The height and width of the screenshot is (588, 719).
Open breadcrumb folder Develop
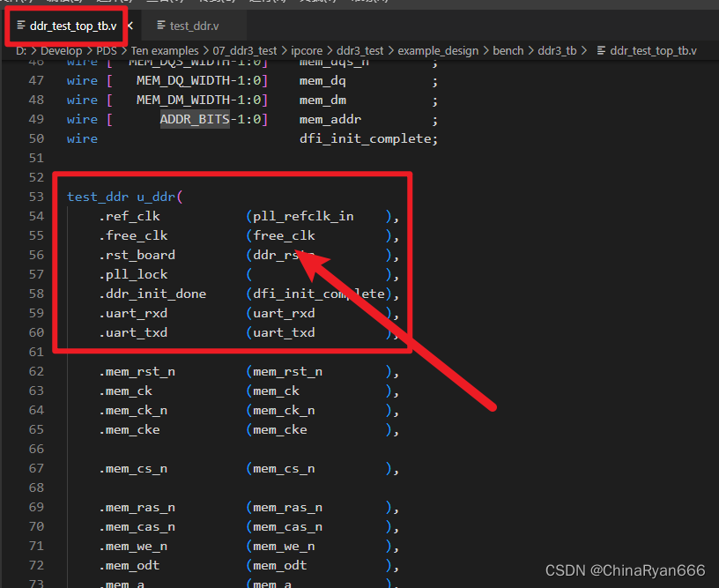(x=61, y=50)
